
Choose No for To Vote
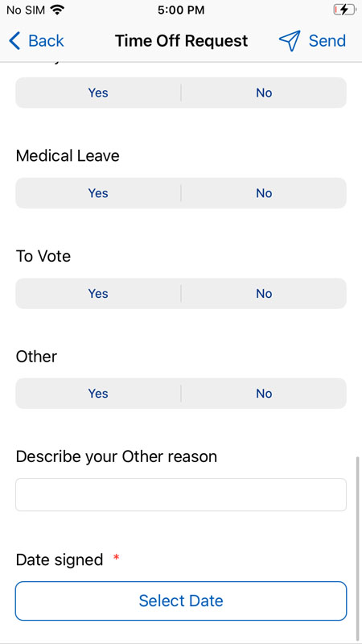coord(264,293)
